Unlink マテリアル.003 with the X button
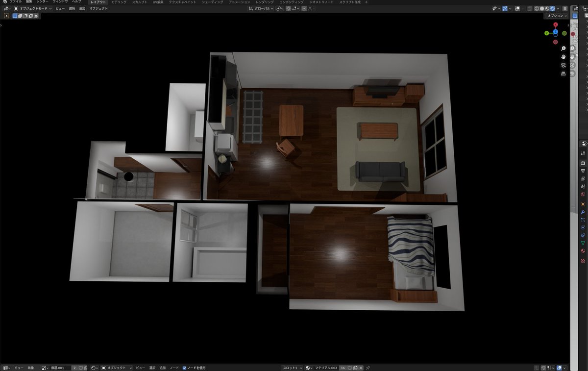Image resolution: width=588 pixels, height=371 pixels. (x=361, y=368)
